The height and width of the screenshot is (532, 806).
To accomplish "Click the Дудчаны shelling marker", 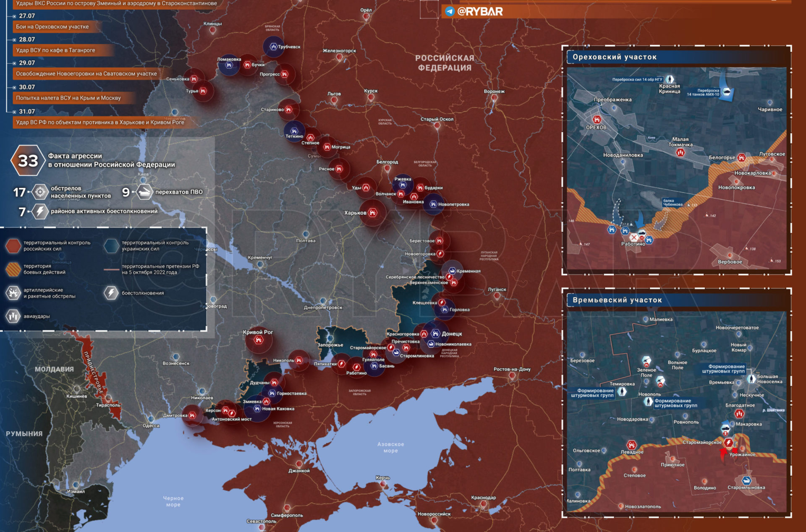I will (x=274, y=382).
